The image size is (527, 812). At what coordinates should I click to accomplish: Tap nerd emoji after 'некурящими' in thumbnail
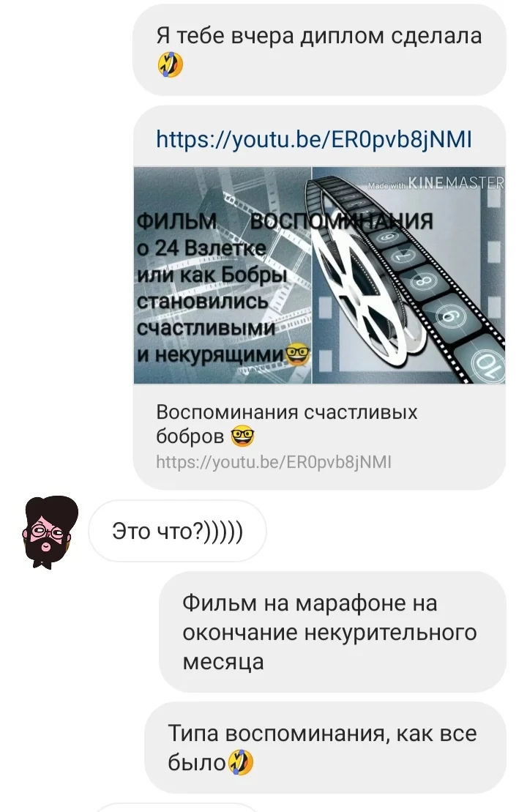pyautogui.click(x=298, y=354)
